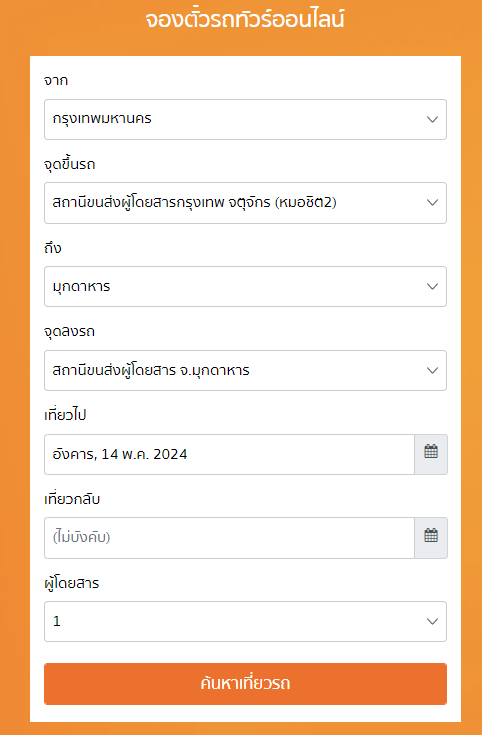Screen dimensions: 482x735
Task: Expand the chevron on มุกดาหาร destination field
Action: pyautogui.click(x=432, y=286)
